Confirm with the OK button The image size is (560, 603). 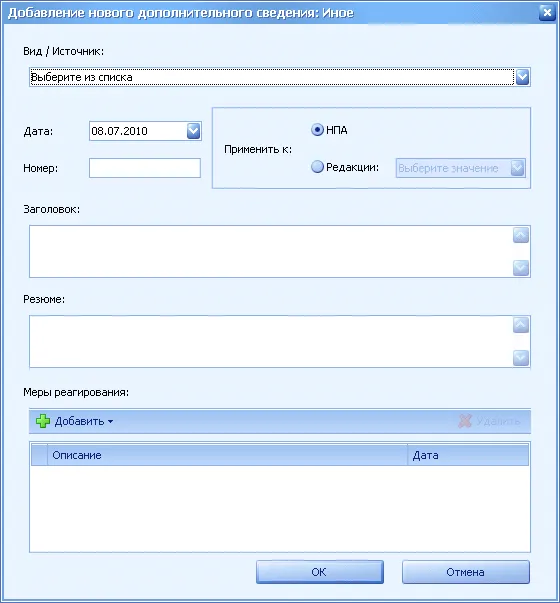click(320, 572)
